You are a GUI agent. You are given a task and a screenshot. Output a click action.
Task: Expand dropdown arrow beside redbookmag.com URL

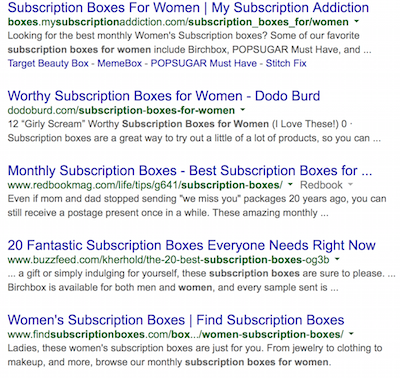[290, 184]
